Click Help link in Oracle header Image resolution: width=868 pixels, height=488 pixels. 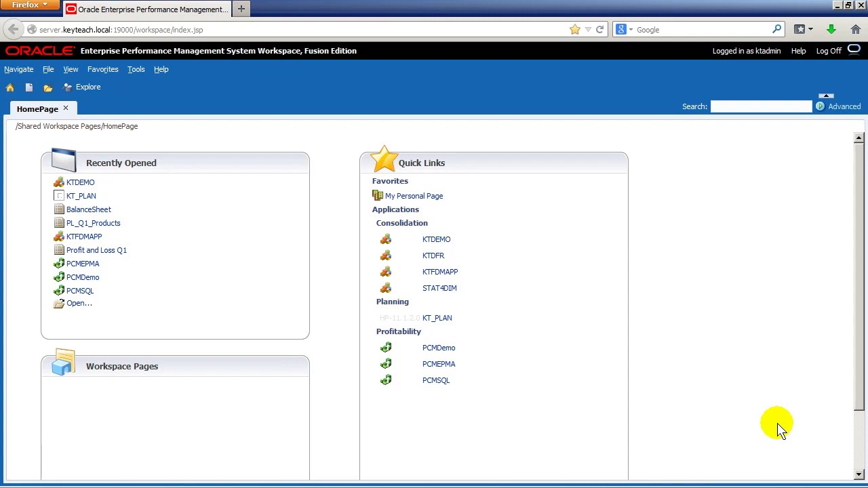coord(799,51)
